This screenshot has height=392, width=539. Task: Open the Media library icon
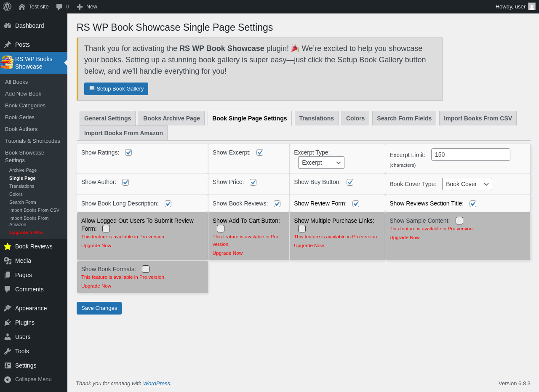(8, 261)
